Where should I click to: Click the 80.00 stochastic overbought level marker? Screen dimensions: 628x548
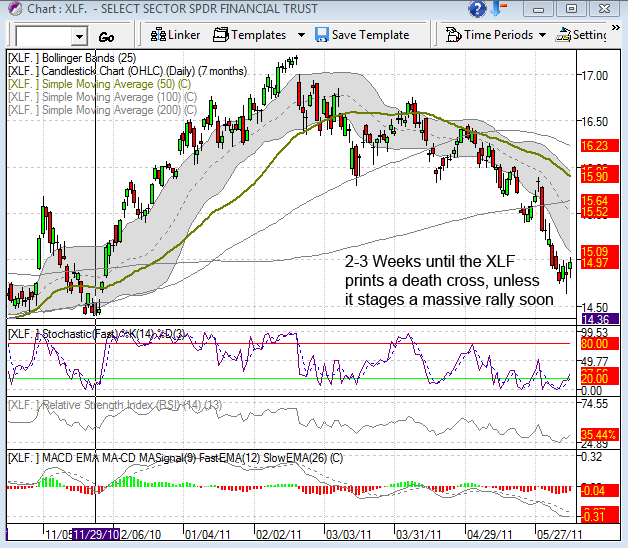coord(600,344)
